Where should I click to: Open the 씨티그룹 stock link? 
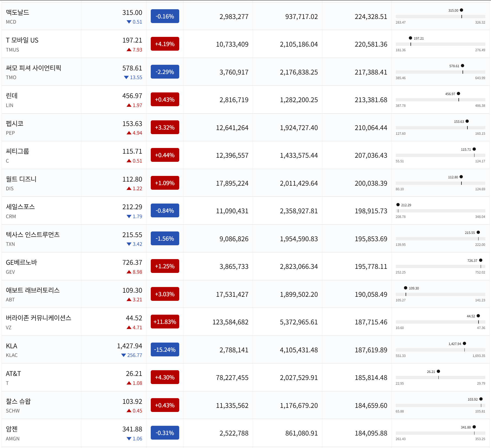pyautogui.click(x=17, y=151)
